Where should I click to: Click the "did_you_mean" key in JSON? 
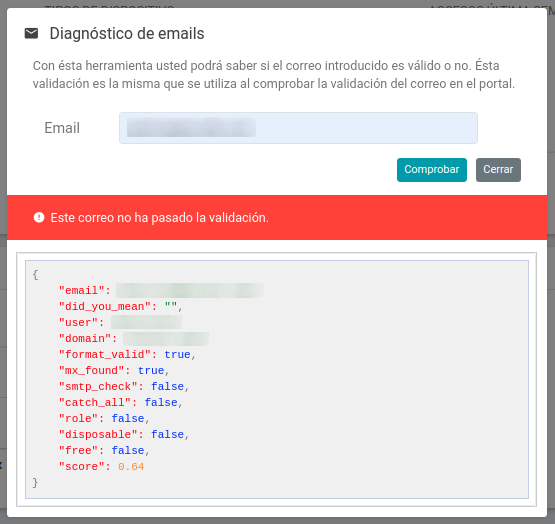(105, 307)
